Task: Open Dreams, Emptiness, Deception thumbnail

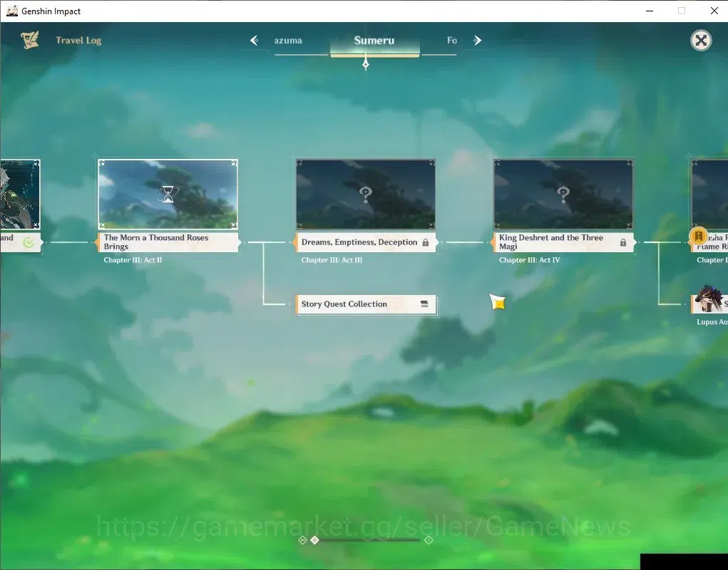Action: [x=365, y=195]
